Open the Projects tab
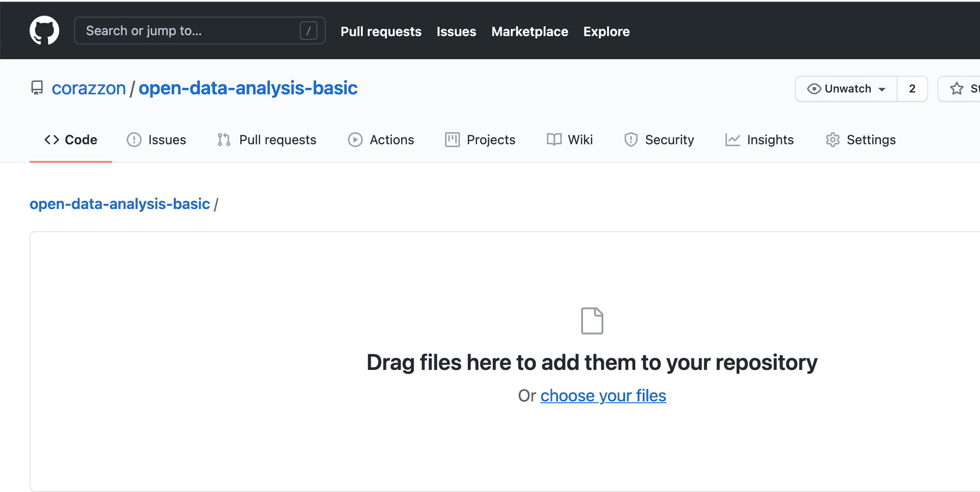This screenshot has width=980, height=492. tap(480, 140)
